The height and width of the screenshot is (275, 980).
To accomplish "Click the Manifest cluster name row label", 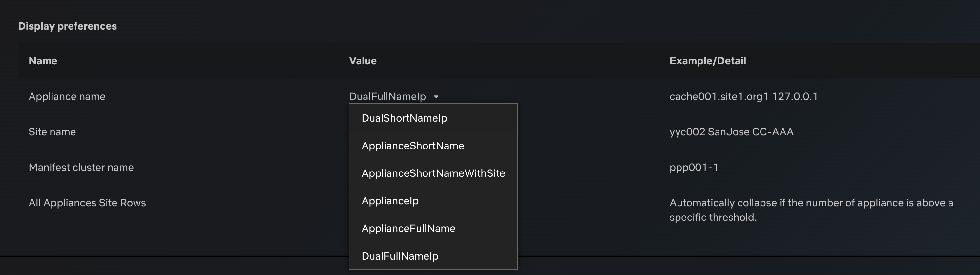I will 81,167.
